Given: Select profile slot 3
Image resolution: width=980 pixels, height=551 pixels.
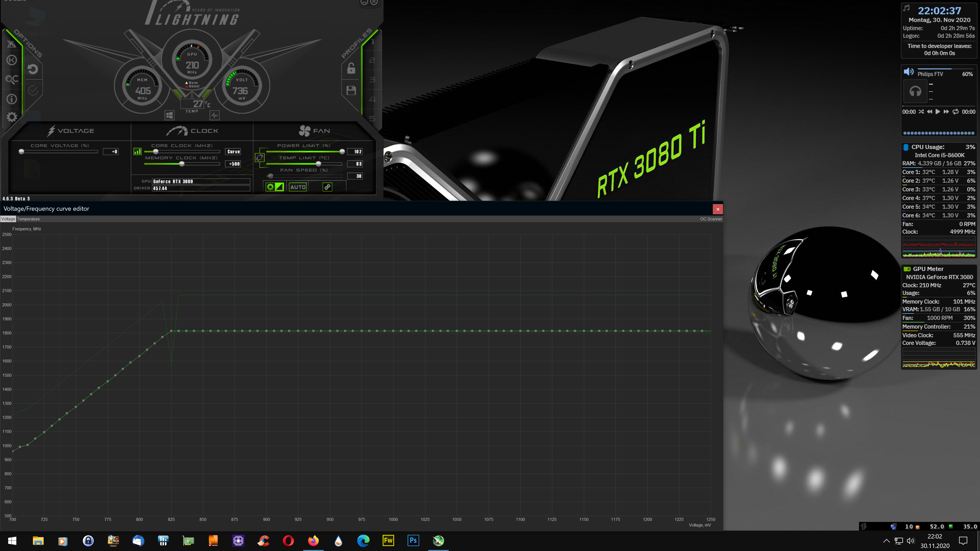Looking at the screenshot, I should point(372,80).
